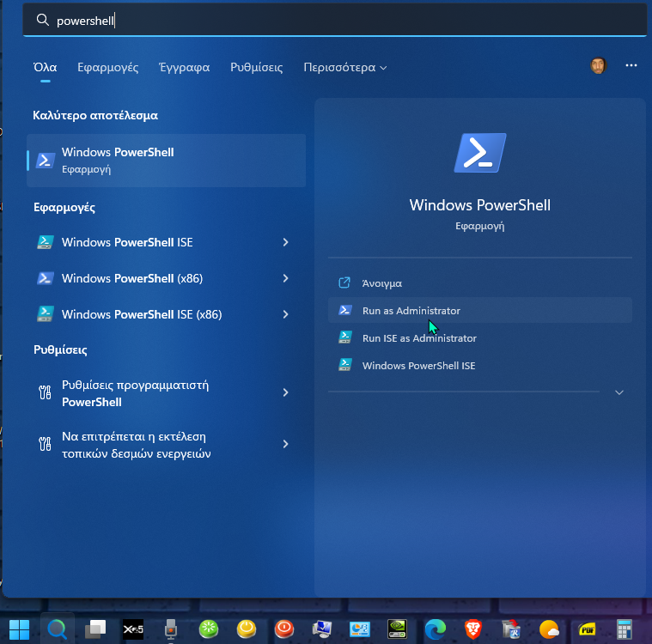Select the Όλα tab
The height and width of the screenshot is (644, 652).
[46, 67]
